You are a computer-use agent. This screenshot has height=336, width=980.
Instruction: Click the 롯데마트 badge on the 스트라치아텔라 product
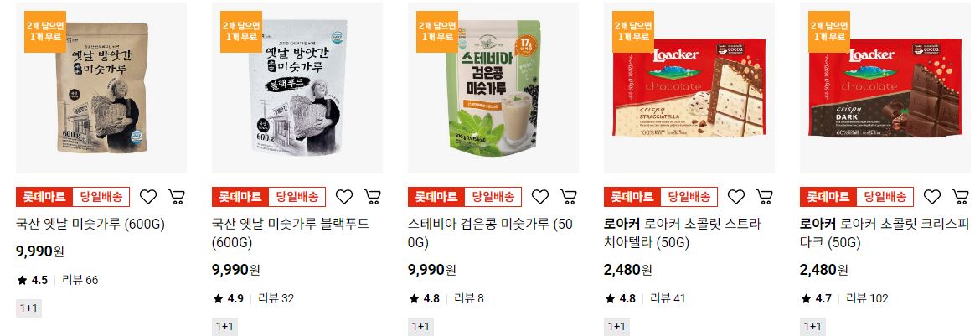632,197
